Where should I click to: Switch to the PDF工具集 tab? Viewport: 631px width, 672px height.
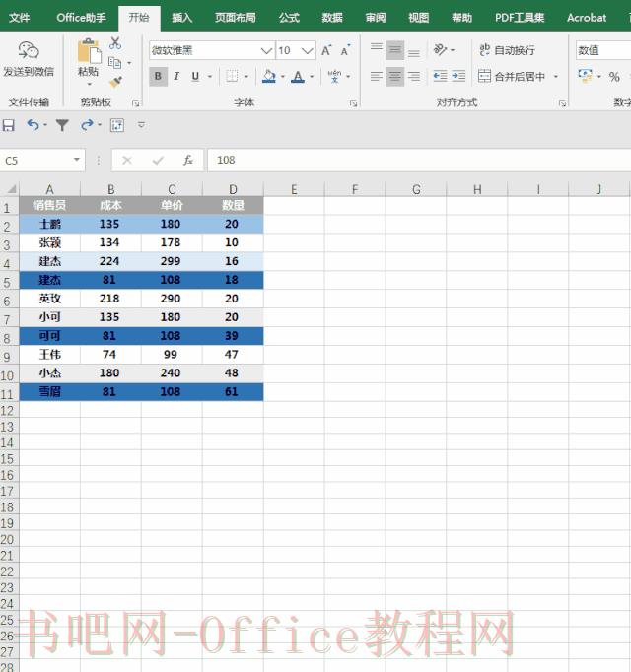tap(519, 18)
